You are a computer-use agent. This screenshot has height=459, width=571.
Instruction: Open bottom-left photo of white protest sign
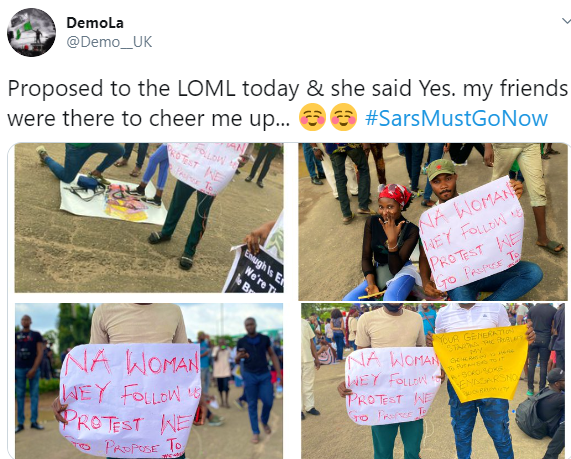click(149, 381)
